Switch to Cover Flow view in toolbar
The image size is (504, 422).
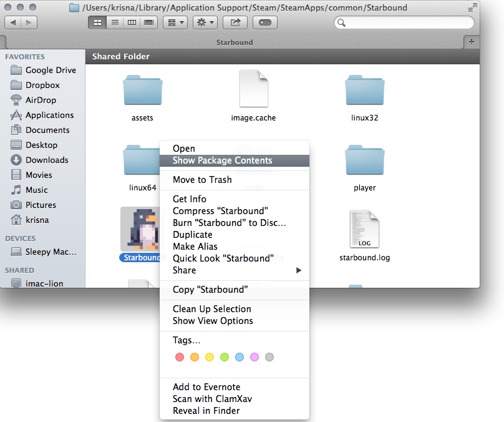pos(149,22)
